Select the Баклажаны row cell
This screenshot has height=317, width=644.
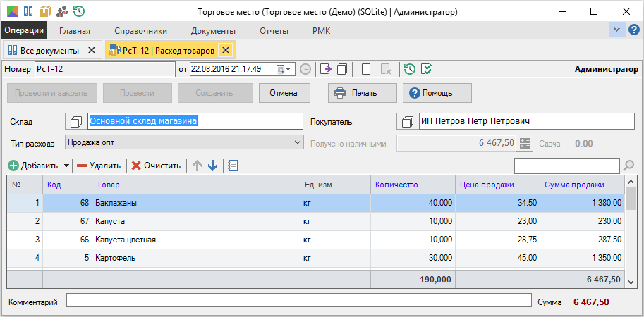point(196,203)
